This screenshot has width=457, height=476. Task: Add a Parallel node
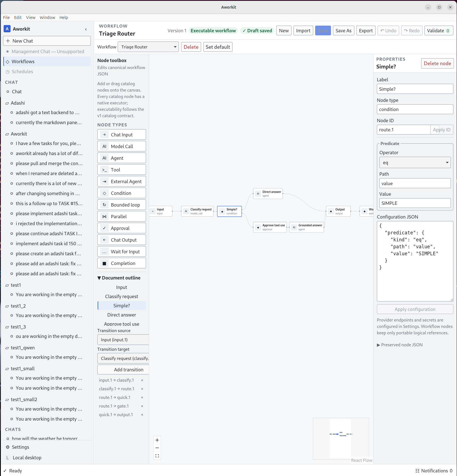tap(122, 216)
